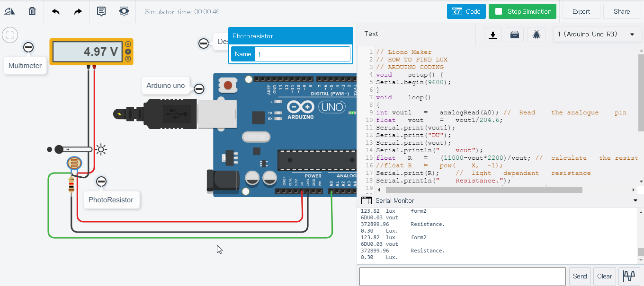Viewport: 644px width, 286px height.
Task: Click the Redo icon
Action: click(77, 11)
